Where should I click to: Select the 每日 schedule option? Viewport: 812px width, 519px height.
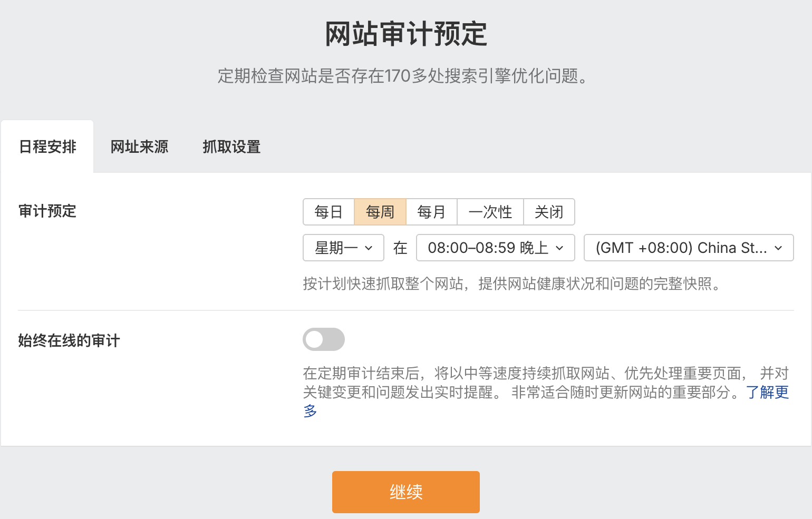(x=328, y=212)
